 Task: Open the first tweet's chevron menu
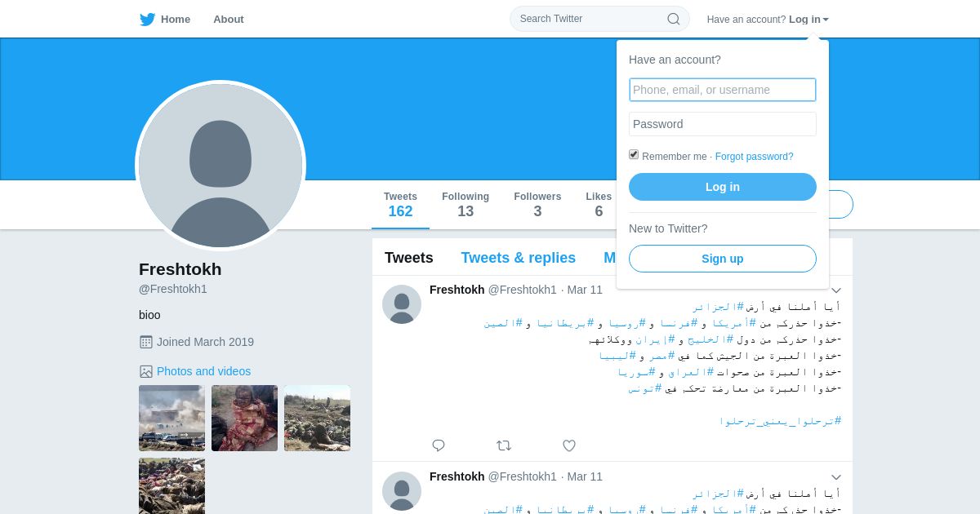[x=836, y=290]
